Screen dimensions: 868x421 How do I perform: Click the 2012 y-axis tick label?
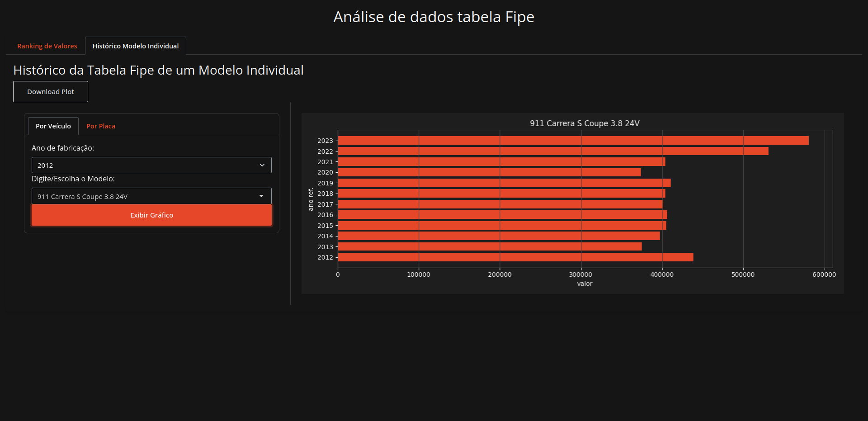pyautogui.click(x=325, y=257)
